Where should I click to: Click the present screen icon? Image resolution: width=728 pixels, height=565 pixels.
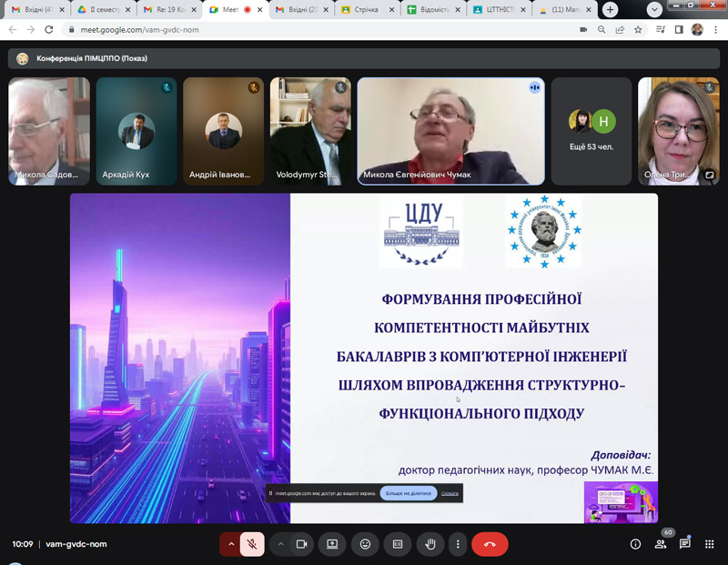[332, 544]
